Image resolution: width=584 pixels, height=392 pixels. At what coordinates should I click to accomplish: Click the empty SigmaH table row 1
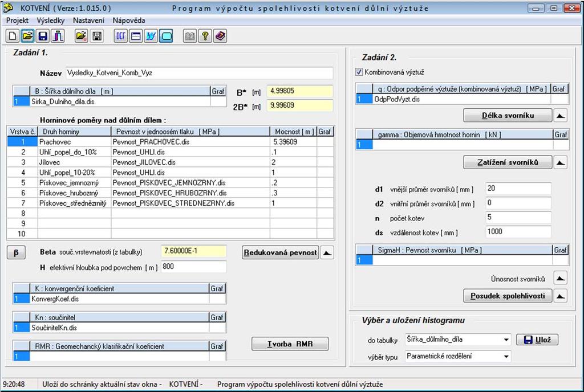pyautogui.click(x=463, y=260)
